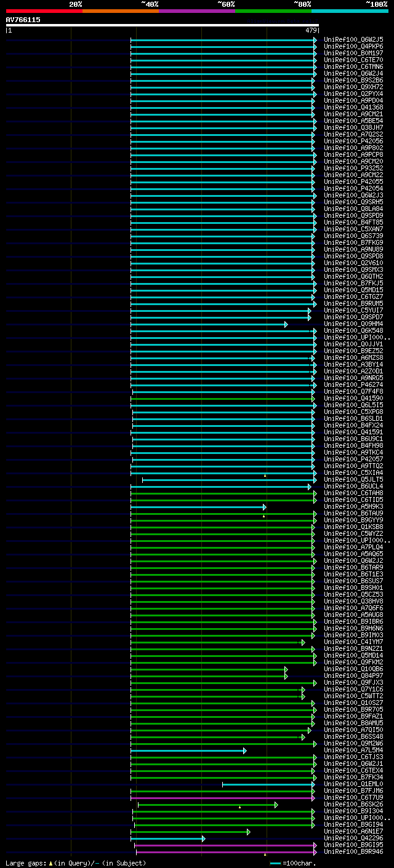Open hit UniRef100_Q4PKP6
Viewport: 394px width, 868px height.
pyautogui.click(x=353, y=47)
